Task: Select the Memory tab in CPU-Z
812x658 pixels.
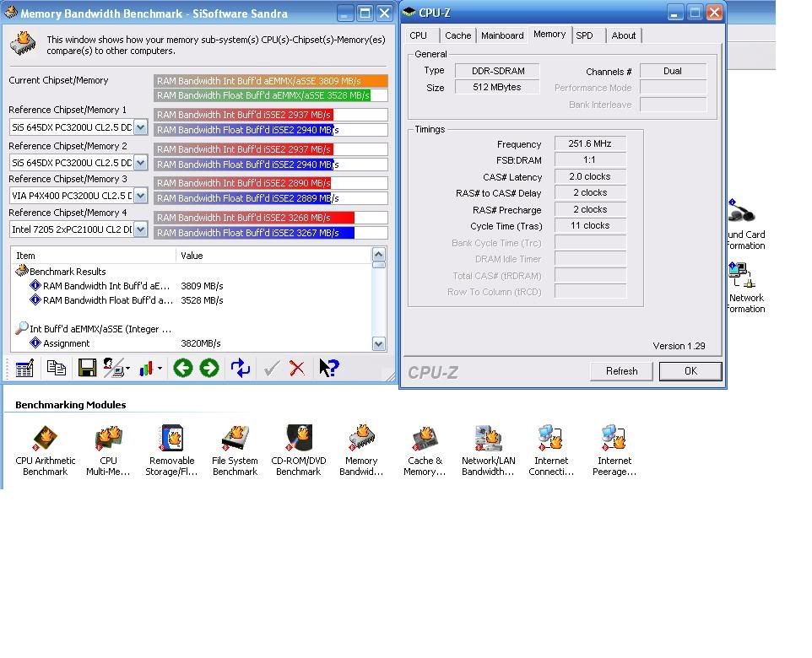Action: click(x=549, y=35)
